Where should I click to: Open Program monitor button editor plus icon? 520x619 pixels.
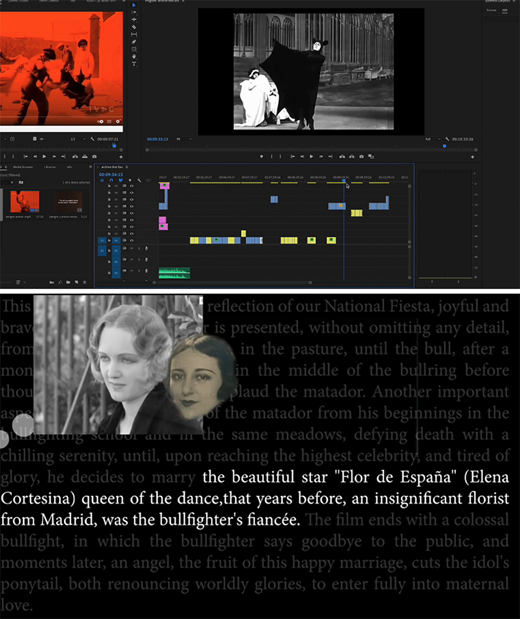473,157
